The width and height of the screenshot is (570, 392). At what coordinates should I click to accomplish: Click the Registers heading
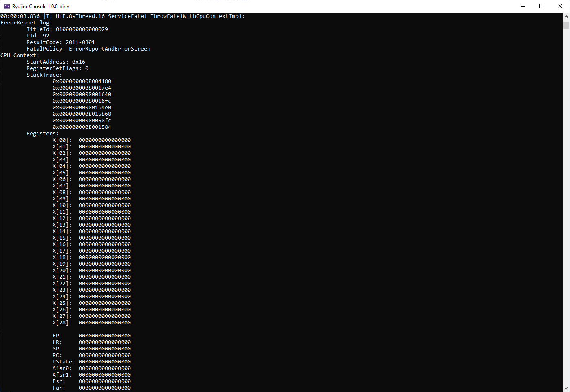43,134
